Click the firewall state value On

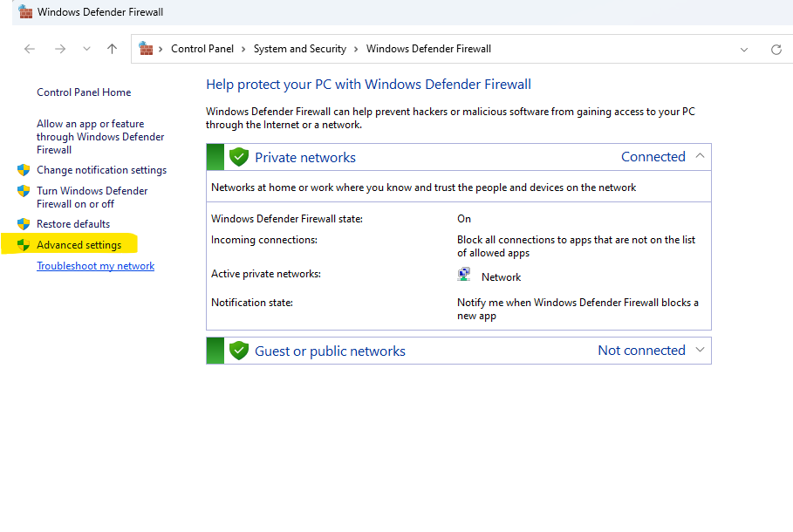click(x=464, y=219)
